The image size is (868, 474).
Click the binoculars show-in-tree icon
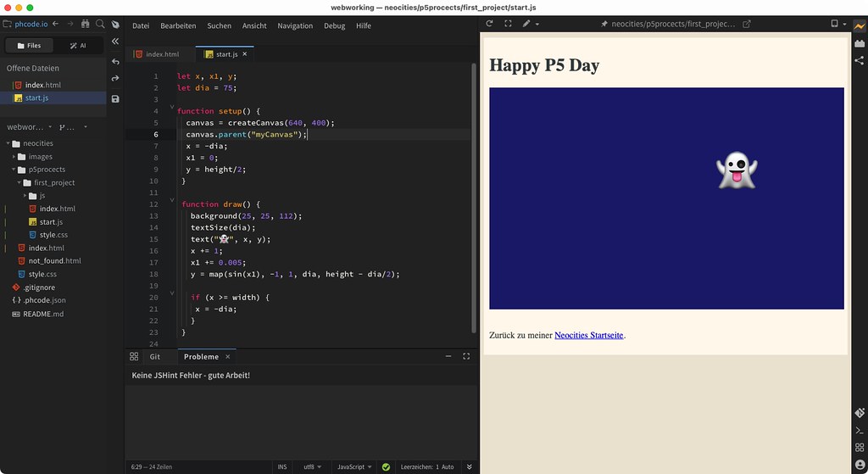coord(85,24)
